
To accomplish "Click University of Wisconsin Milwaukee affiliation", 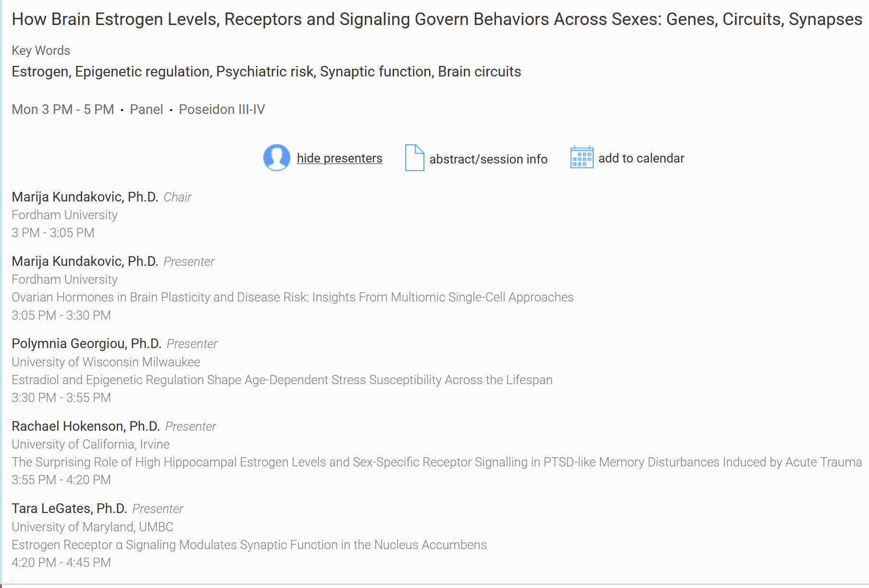I will click(x=106, y=362).
